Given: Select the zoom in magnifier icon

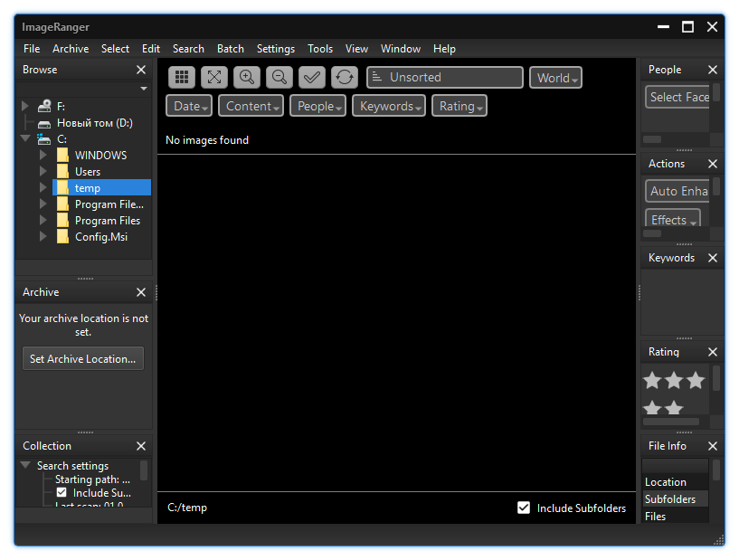Looking at the screenshot, I should (x=246, y=77).
